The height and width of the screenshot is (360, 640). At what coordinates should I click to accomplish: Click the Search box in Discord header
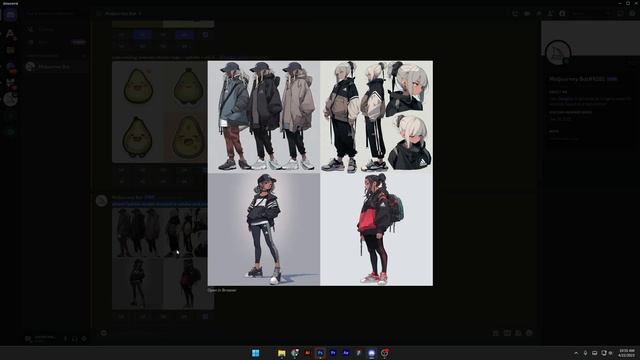coord(591,13)
